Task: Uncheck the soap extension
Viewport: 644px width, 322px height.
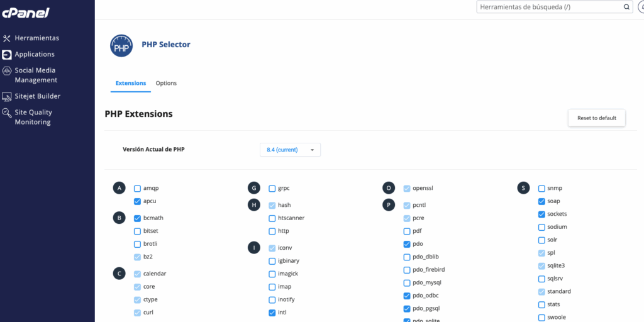Action: click(541, 201)
